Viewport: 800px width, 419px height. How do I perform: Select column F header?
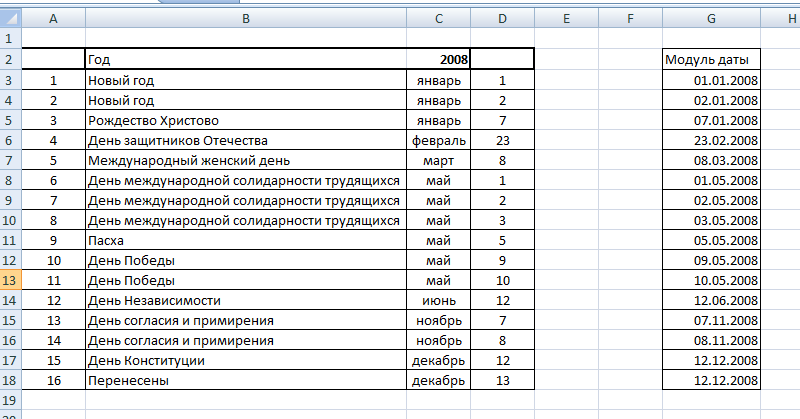pyautogui.click(x=631, y=19)
